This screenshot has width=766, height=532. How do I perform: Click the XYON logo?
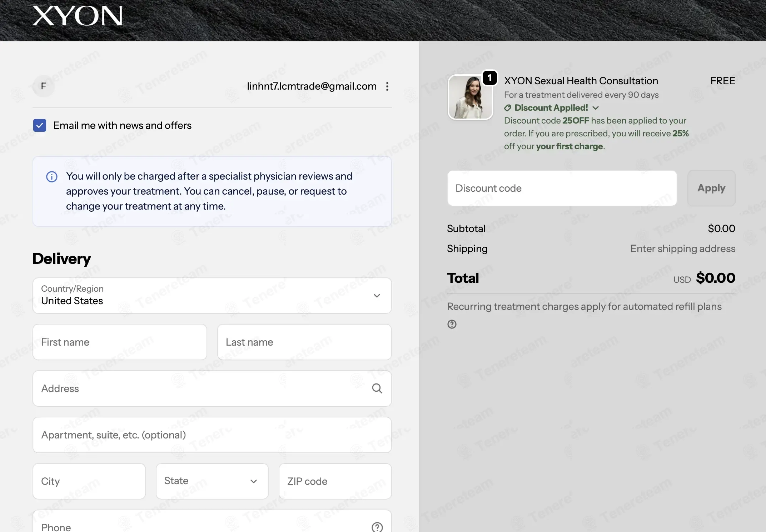pyautogui.click(x=78, y=16)
